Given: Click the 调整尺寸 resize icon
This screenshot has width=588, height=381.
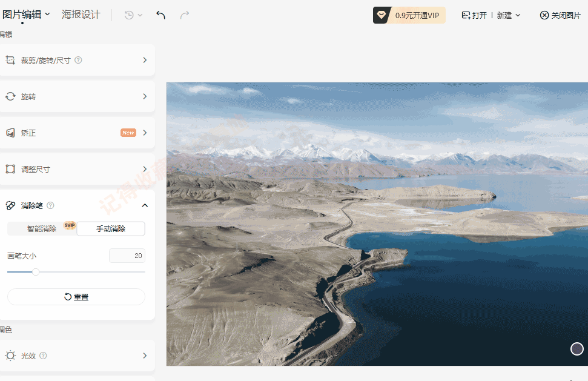Looking at the screenshot, I should pyautogui.click(x=10, y=169).
